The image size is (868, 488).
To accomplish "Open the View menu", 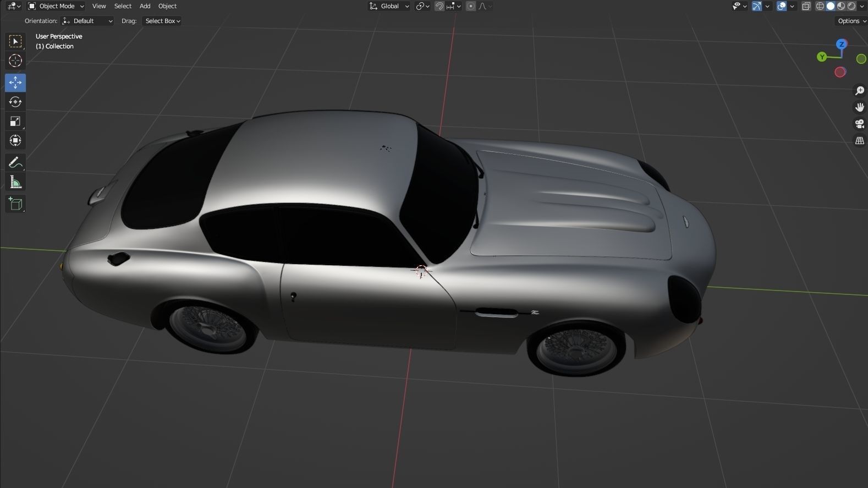I will [99, 6].
